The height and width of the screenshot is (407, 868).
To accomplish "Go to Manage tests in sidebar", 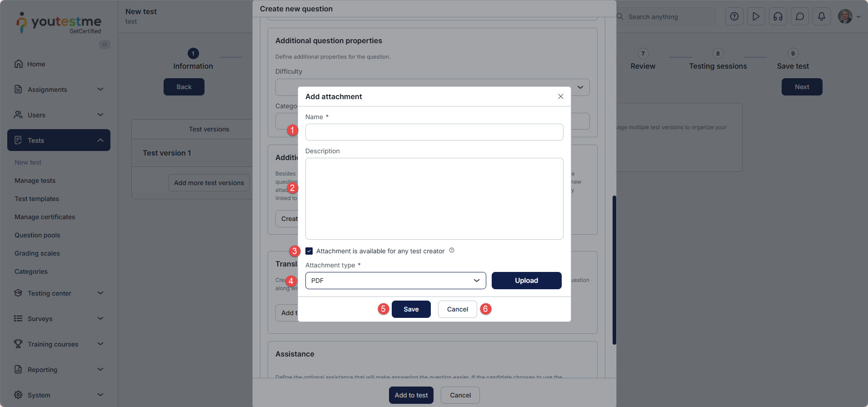I will pos(35,181).
